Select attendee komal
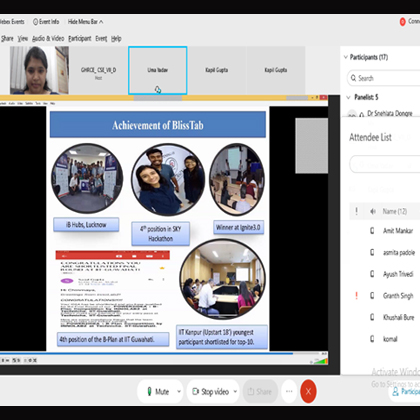This screenshot has height=420, width=420. [390, 339]
